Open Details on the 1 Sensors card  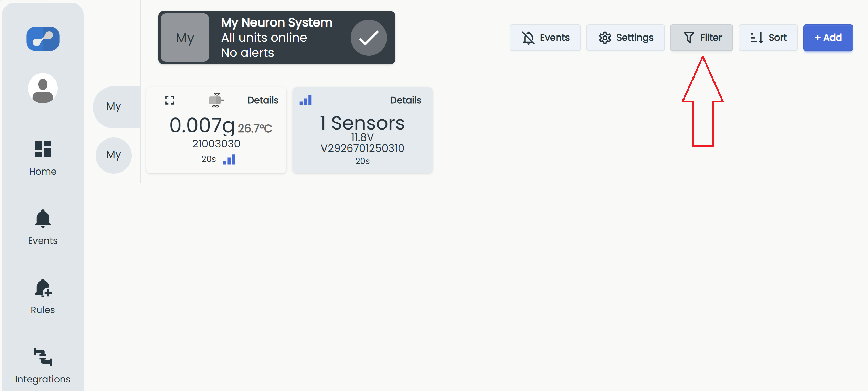coord(405,100)
